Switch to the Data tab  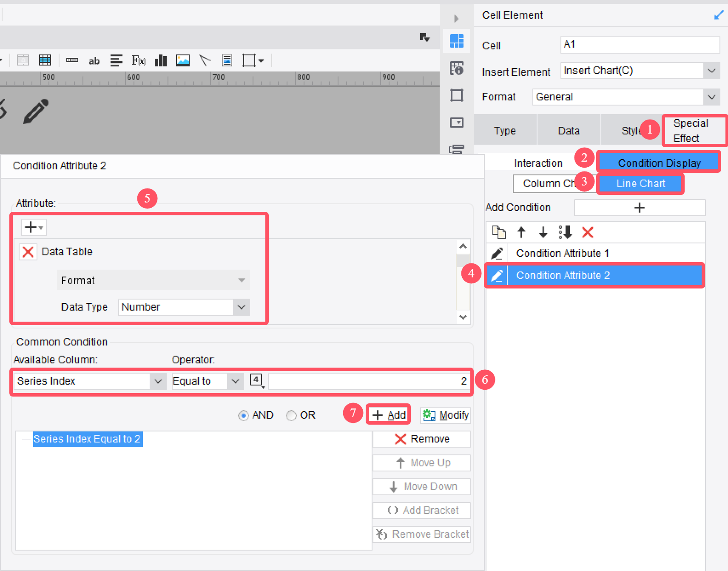[x=569, y=131]
